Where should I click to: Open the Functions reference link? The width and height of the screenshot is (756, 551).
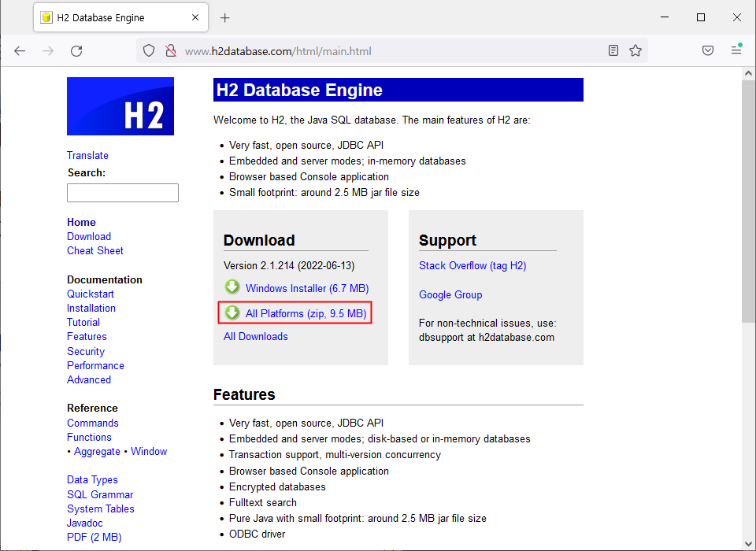point(89,437)
